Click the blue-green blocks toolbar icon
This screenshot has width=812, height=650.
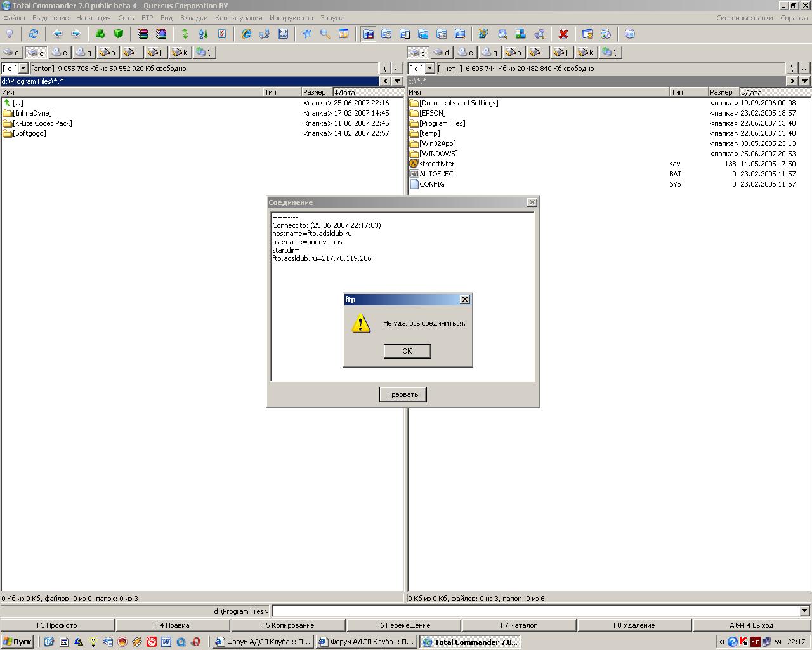[x=520, y=34]
